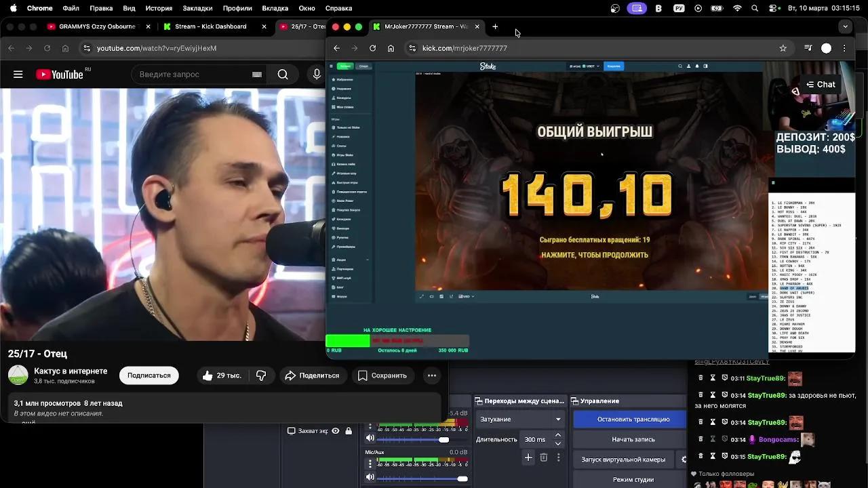The width and height of the screenshot is (868, 488).
Task: Toggle visibility eye for Захват экр source
Action: 335,431
